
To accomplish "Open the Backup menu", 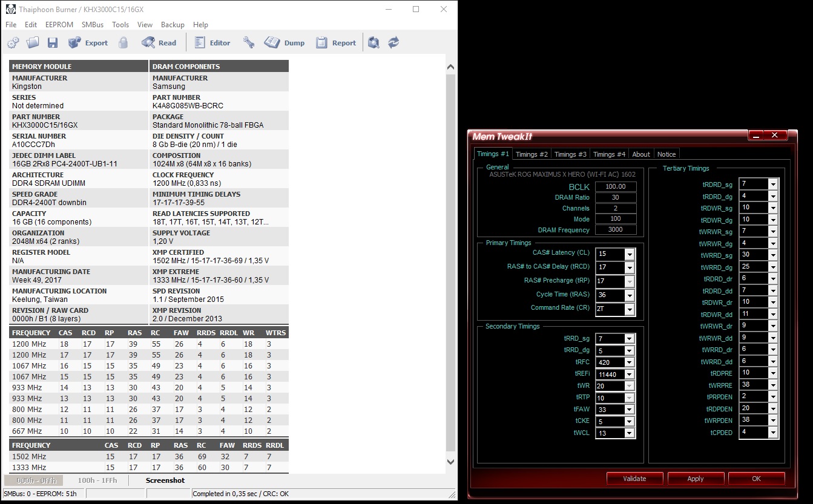I will (173, 25).
